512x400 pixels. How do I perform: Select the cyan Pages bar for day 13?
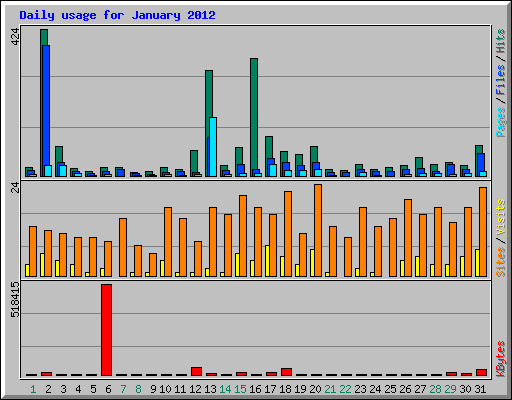pos(213,147)
